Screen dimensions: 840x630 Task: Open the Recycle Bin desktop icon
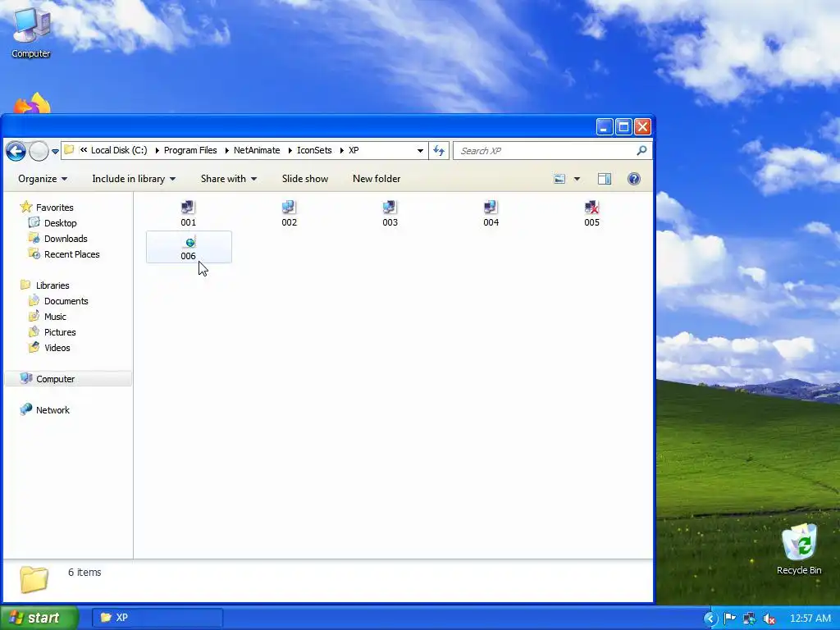[799, 549]
